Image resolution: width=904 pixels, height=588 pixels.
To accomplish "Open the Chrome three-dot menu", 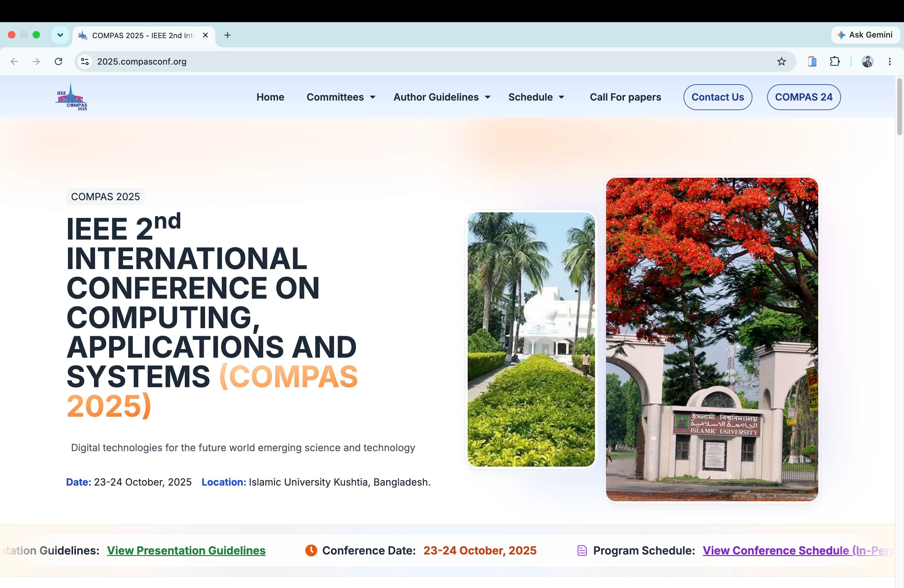I will pos(890,62).
